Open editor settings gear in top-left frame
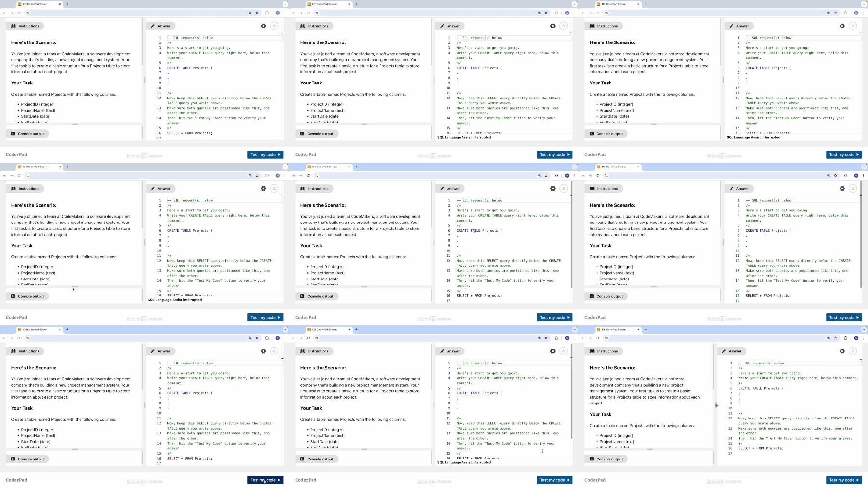Image resolution: width=868 pixels, height=488 pixels. pos(263,26)
